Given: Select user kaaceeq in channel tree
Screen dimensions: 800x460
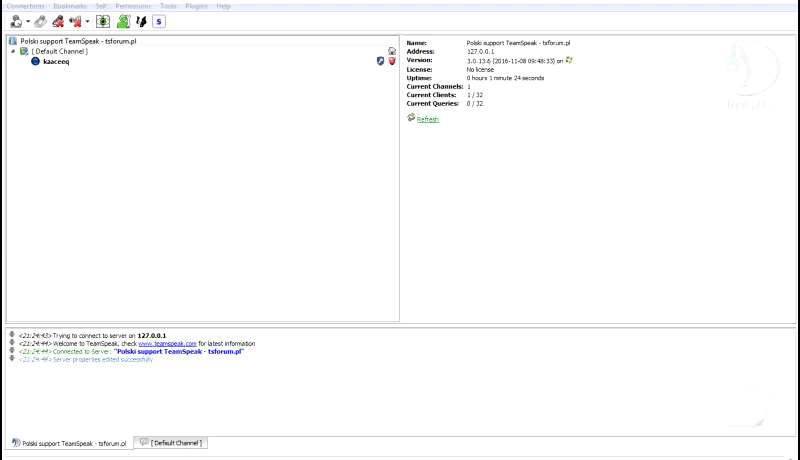Looking at the screenshot, I should click(56, 62).
